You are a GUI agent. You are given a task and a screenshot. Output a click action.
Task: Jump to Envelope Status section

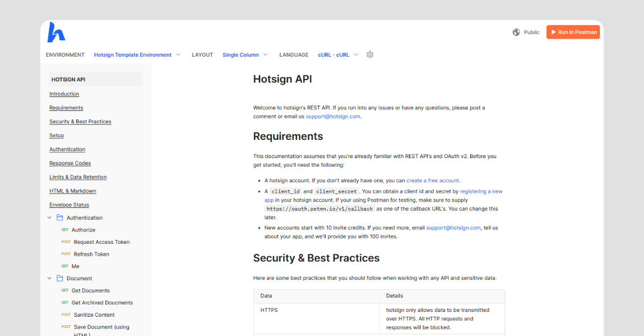click(69, 205)
